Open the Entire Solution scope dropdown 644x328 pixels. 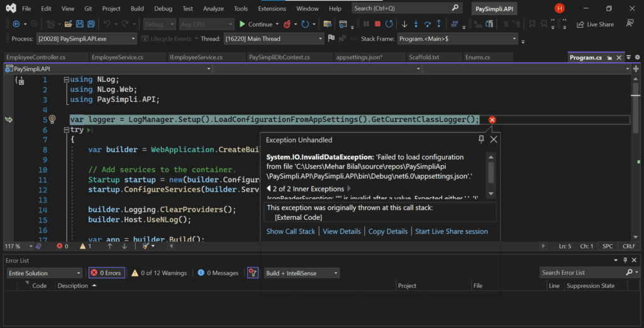pyautogui.click(x=44, y=273)
